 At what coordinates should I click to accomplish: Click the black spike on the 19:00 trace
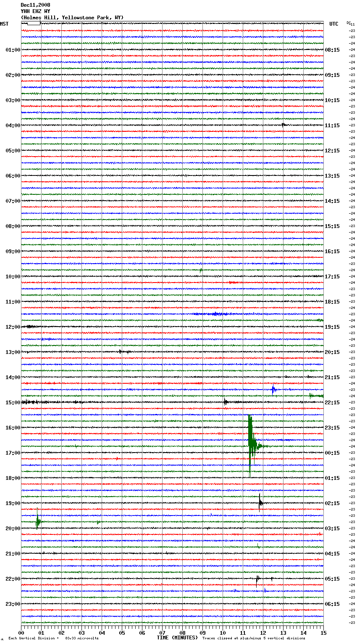(260, 502)
